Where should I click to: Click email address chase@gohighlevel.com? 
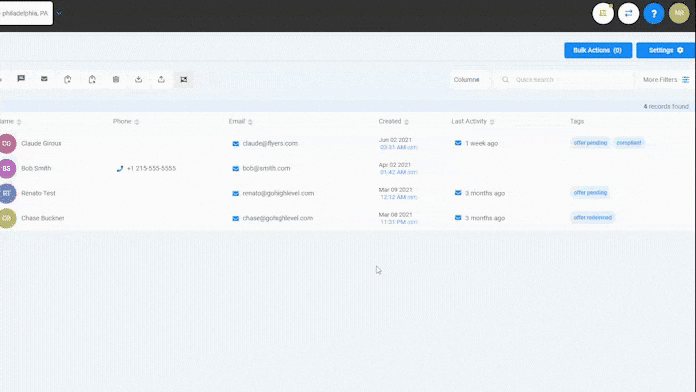[277, 218]
